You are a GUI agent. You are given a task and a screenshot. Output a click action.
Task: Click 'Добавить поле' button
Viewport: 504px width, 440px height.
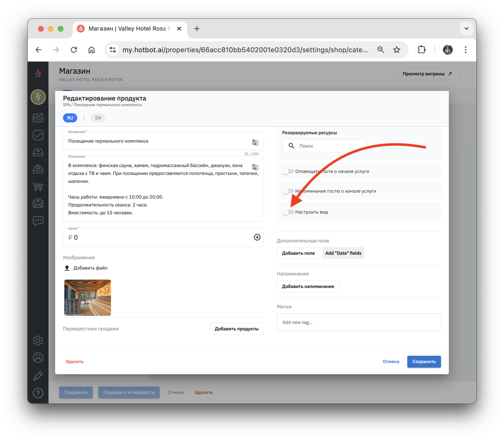[298, 253]
